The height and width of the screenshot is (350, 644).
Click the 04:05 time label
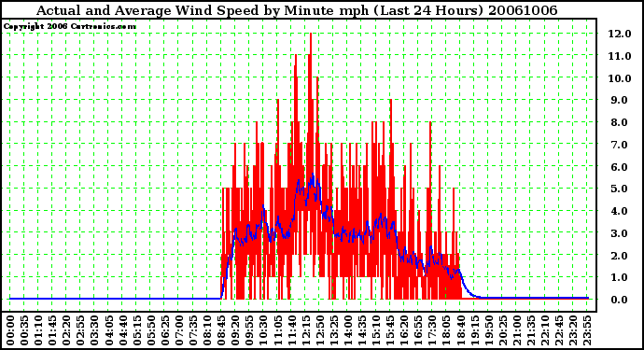108,330
